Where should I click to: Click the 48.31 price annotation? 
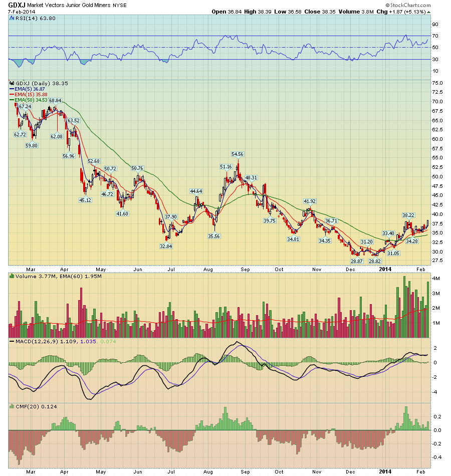[251, 177]
